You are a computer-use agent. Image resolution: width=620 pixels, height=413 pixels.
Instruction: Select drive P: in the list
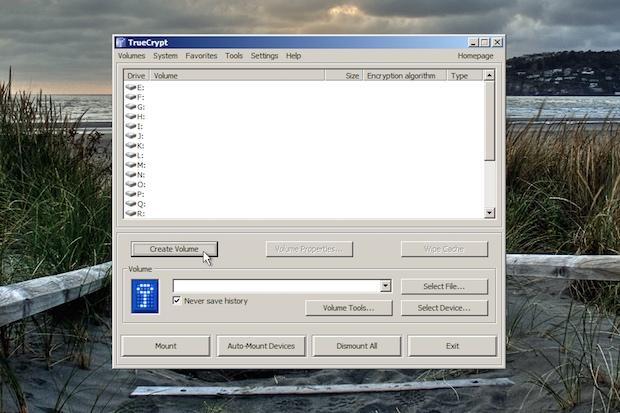(135, 194)
